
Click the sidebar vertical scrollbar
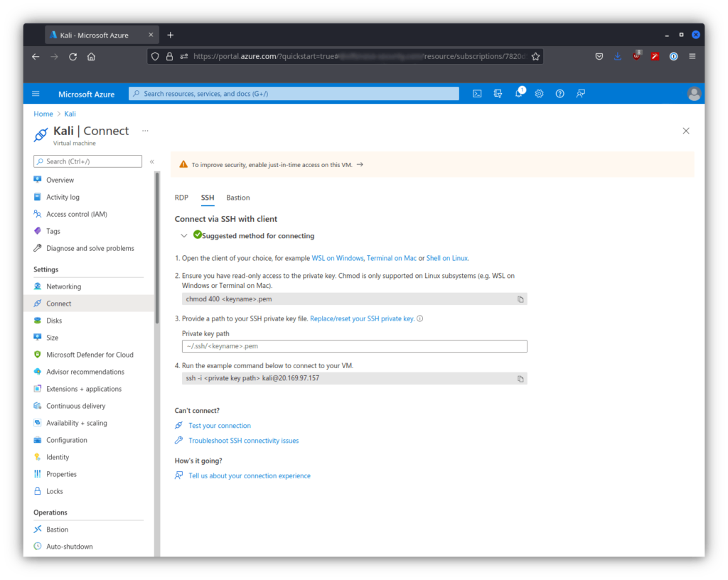click(x=157, y=249)
